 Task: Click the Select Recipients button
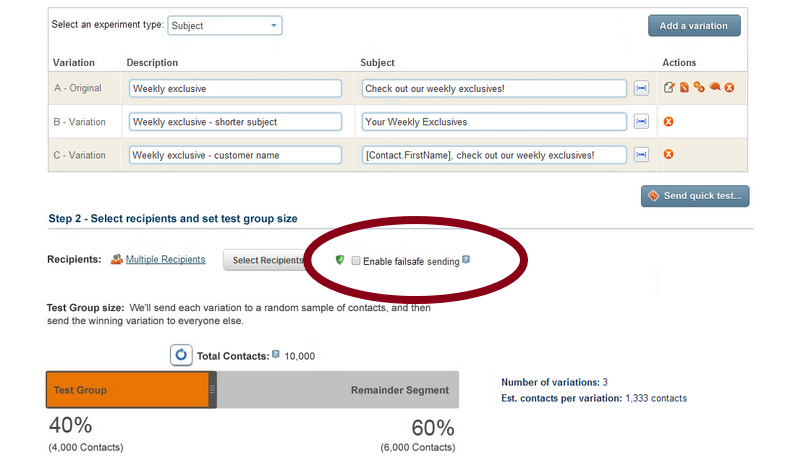pyautogui.click(x=266, y=260)
